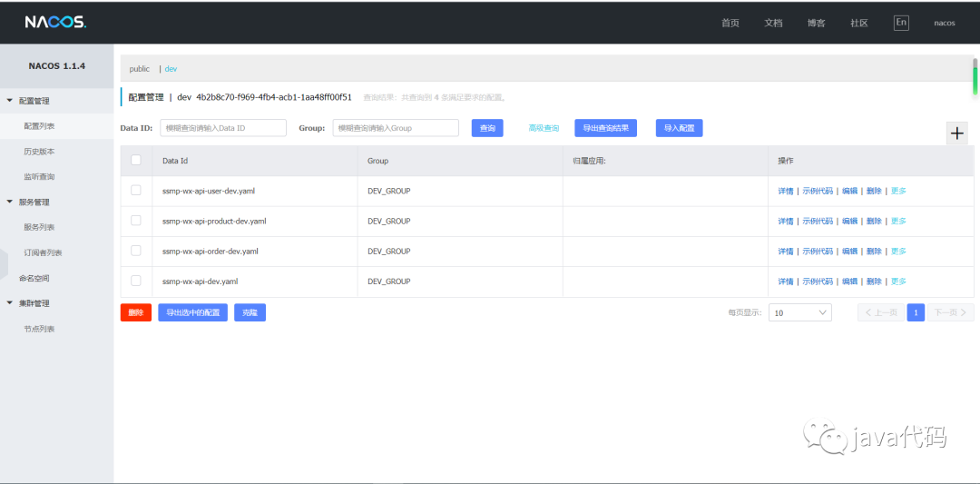The width and height of the screenshot is (980, 484).
Task: Click 删除 for ssmp-wx-api-order-dev.yaml row
Action: (x=874, y=252)
